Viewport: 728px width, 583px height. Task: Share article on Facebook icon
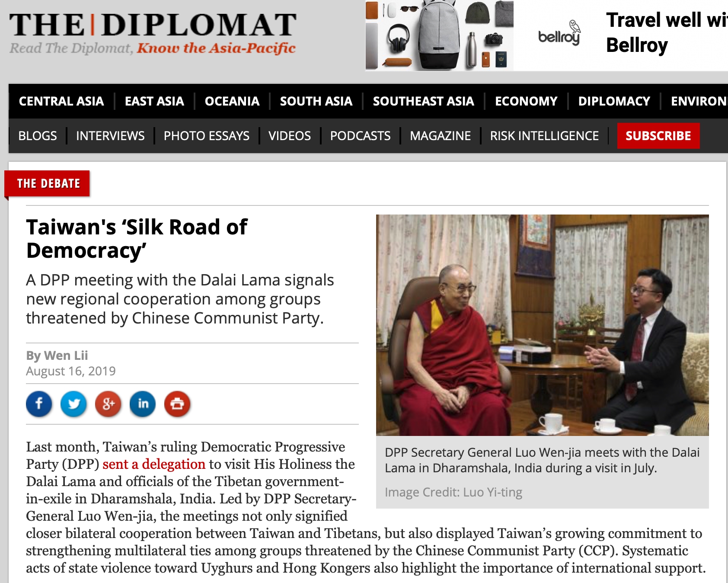[x=39, y=404]
